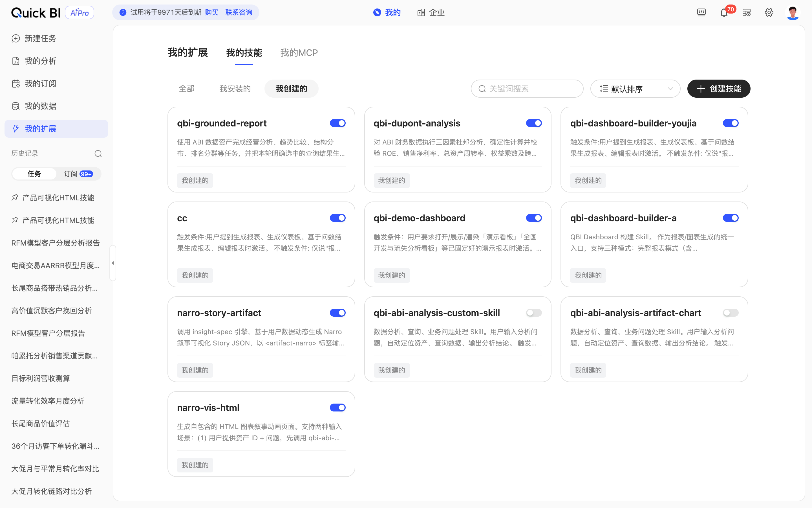Screen dimensions: 812x508
Task: Select the 我安装的 filter tab
Action: point(235,89)
